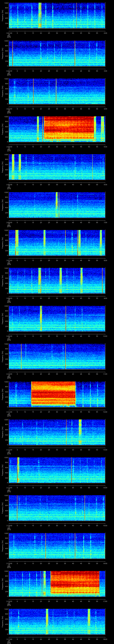Select the large red block in 2:16:00 spectrogram
Screen dimensions: 114x644
click(75, 582)
